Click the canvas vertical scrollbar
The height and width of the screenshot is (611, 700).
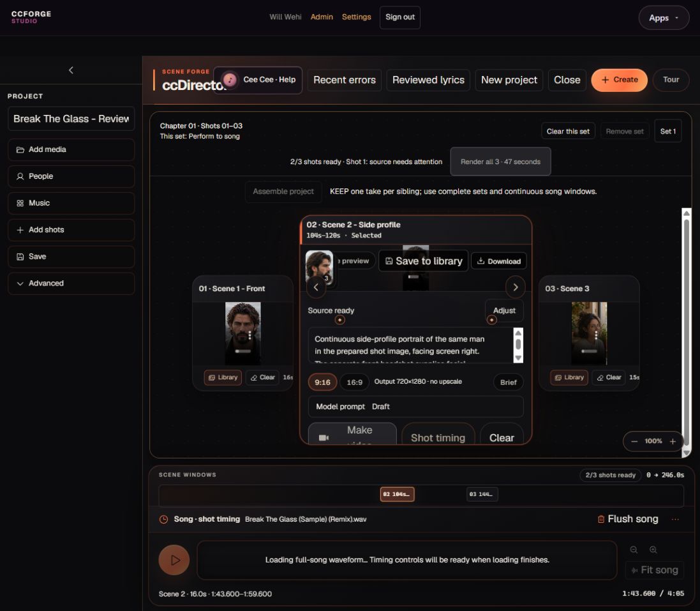(686, 333)
